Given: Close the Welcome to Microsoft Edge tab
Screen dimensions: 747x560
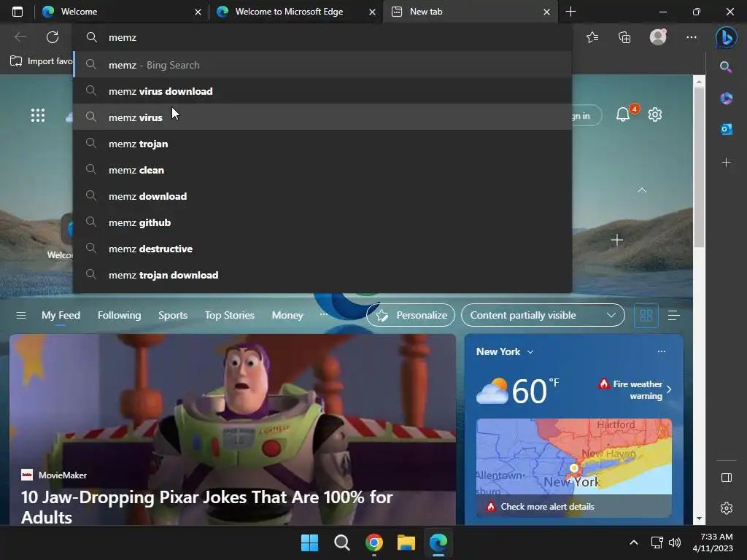Looking at the screenshot, I should coord(373,12).
